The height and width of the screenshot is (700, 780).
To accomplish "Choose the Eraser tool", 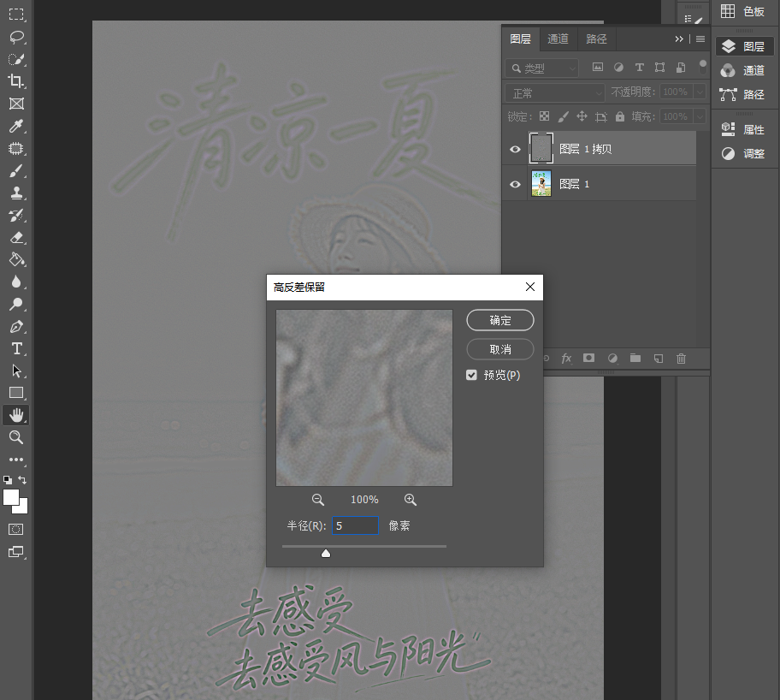I will (16, 238).
